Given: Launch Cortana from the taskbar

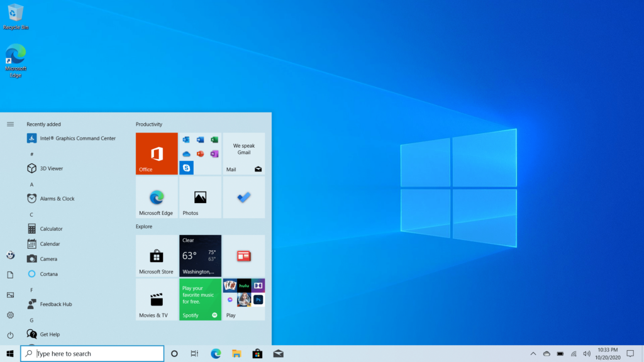Looking at the screenshot, I should pos(174,354).
